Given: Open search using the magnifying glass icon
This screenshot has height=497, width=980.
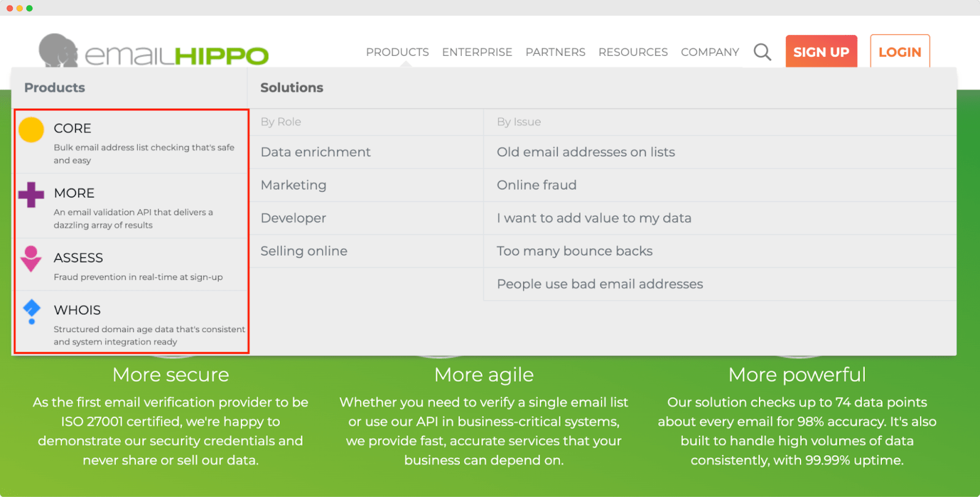Looking at the screenshot, I should [761, 52].
